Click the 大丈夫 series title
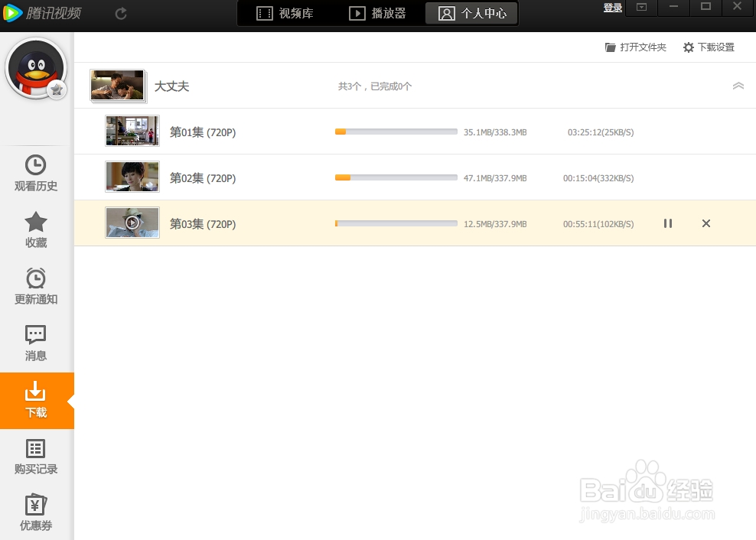Image resolution: width=756 pixels, height=540 pixels. pos(171,86)
